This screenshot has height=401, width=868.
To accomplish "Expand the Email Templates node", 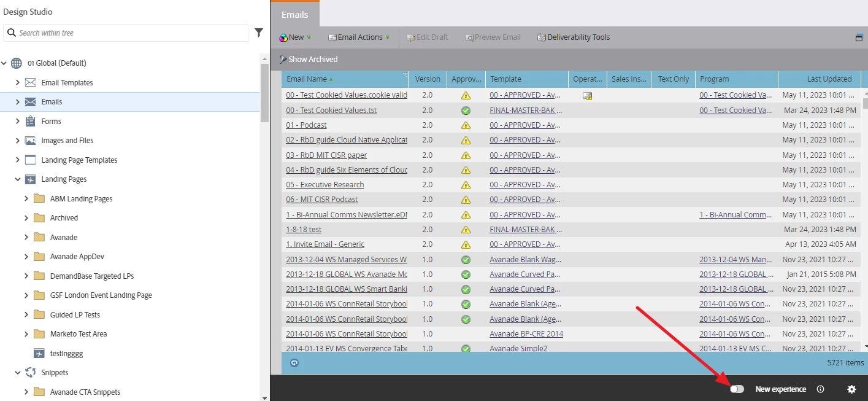I will tap(18, 82).
